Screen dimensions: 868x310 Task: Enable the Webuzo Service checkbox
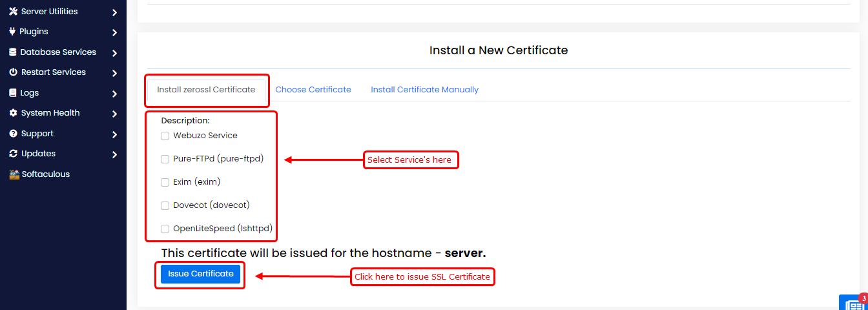pos(165,136)
